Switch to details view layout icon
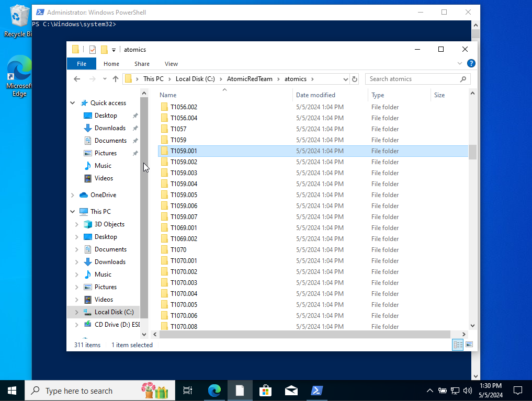Screen dimensions: 532x401 [x=458, y=345]
